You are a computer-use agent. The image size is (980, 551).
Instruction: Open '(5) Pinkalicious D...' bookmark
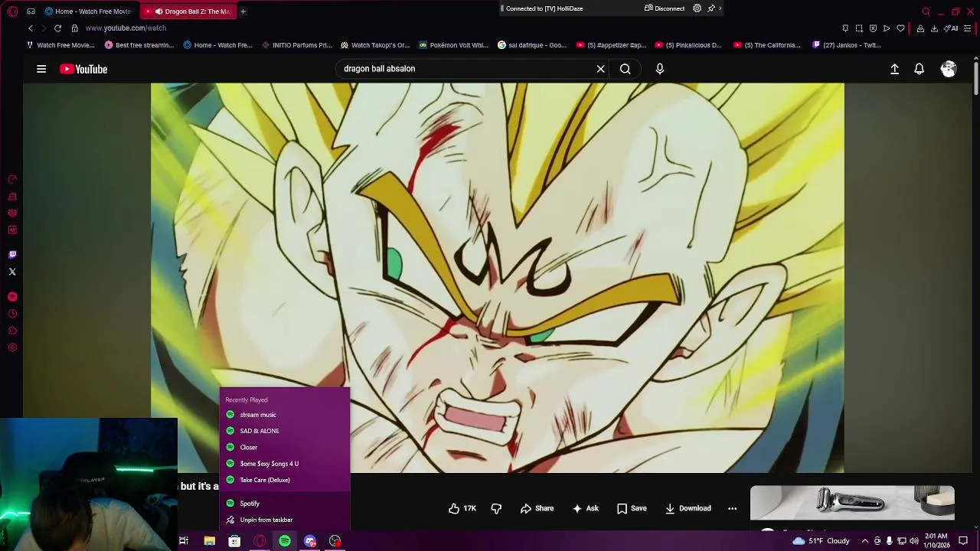[688, 45]
